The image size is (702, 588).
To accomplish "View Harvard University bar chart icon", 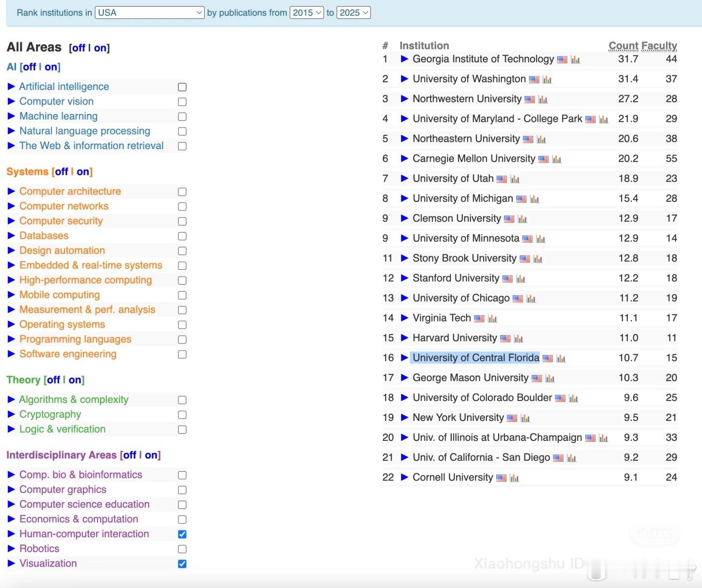I will pyautogui.click(x=518, y=340).
